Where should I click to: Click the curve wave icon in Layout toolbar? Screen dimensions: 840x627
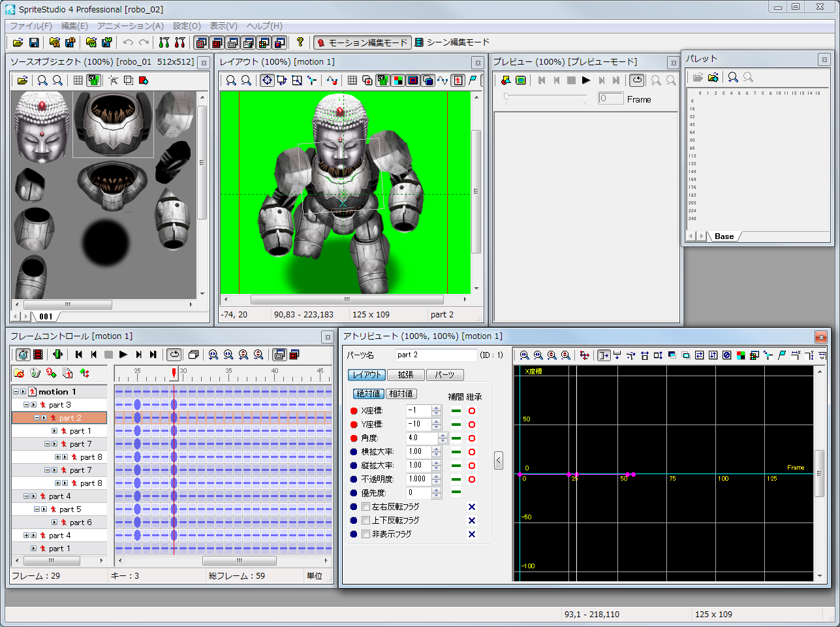[443, 80]
